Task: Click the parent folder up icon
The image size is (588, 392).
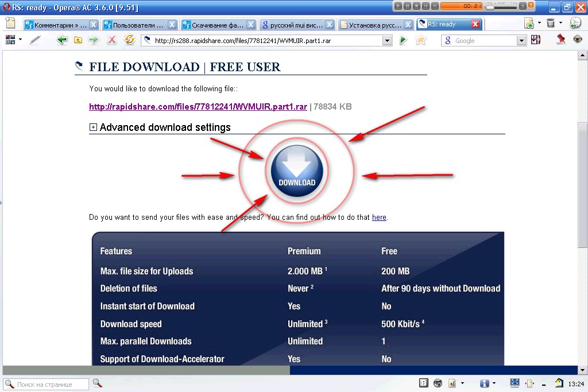Action: pyautogui.click(x=78, y=40)
